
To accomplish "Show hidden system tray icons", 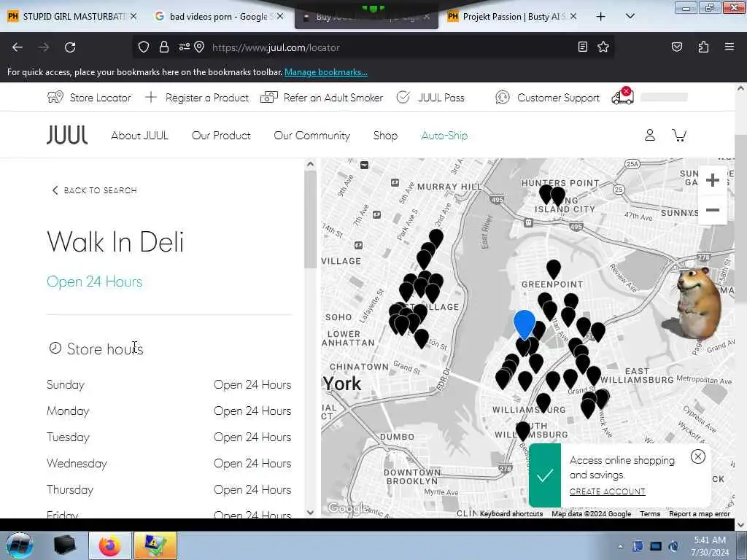I will [x=620, y=546].
